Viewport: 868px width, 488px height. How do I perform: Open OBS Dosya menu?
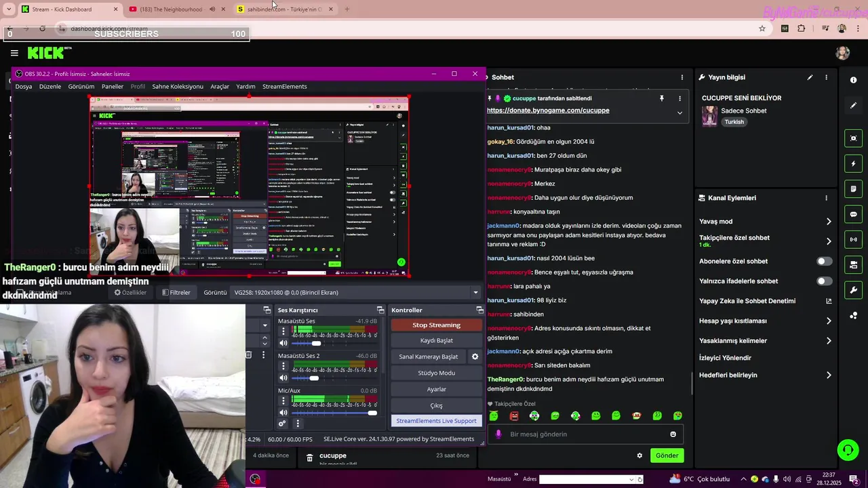coord(24,86)
